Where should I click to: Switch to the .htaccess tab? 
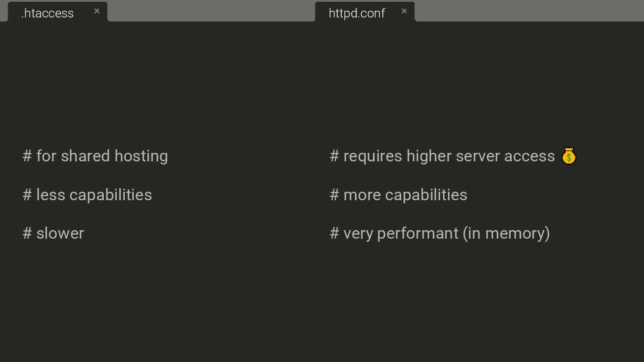coord(47,13)
